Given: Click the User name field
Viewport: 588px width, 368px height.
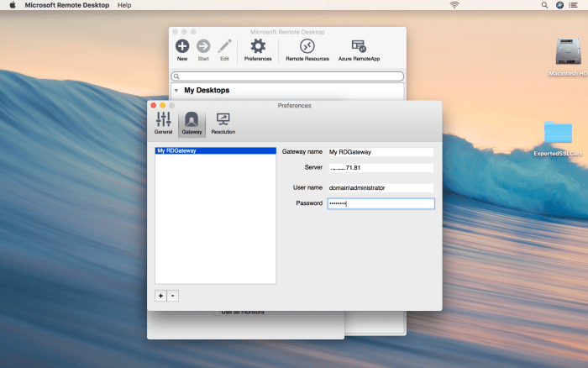Looking at the screenshot, I should (381, 188).
